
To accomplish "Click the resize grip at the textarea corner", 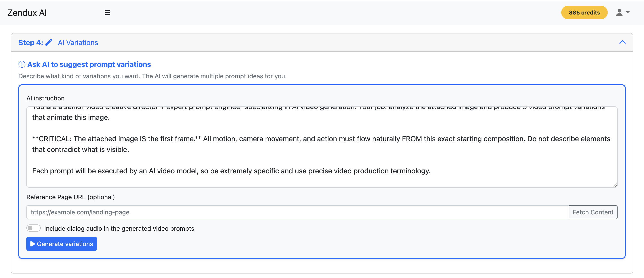I will click(x=615, y=185).
